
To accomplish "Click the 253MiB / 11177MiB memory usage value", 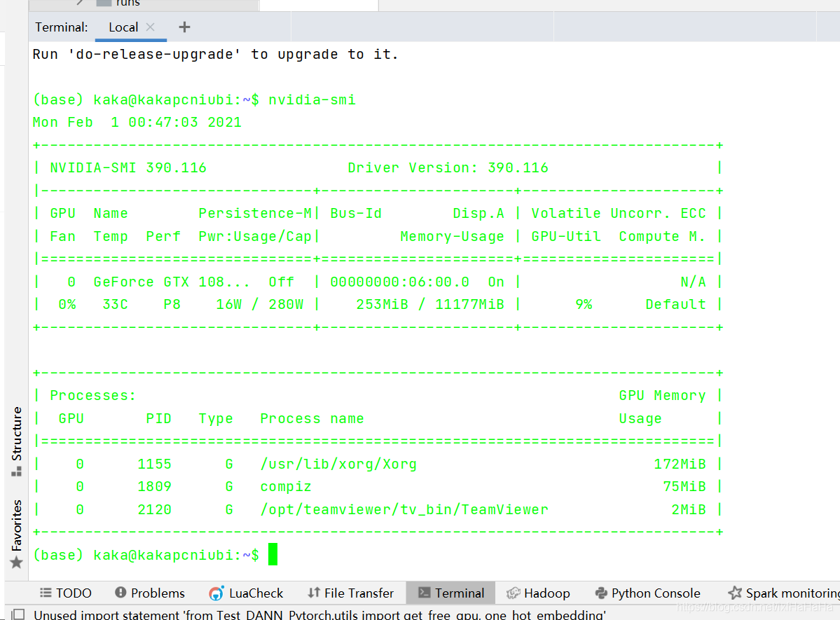I will (x=430, y=304).
